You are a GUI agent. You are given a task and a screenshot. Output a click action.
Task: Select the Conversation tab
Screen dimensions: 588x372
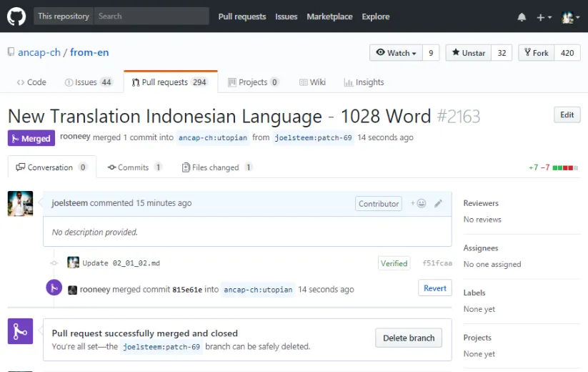51,167
